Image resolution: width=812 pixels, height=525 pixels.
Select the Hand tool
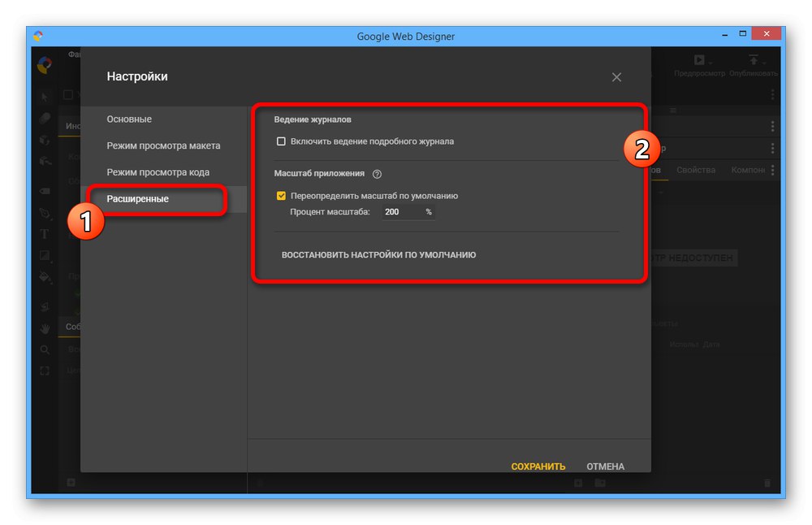(x=45, y=328)
